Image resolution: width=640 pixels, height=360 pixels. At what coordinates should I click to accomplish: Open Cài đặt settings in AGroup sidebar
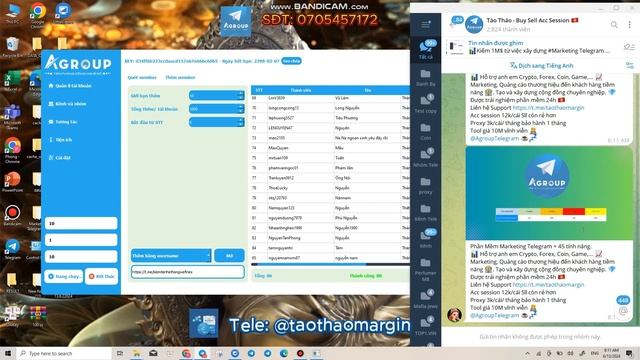[x=60, y=158]
